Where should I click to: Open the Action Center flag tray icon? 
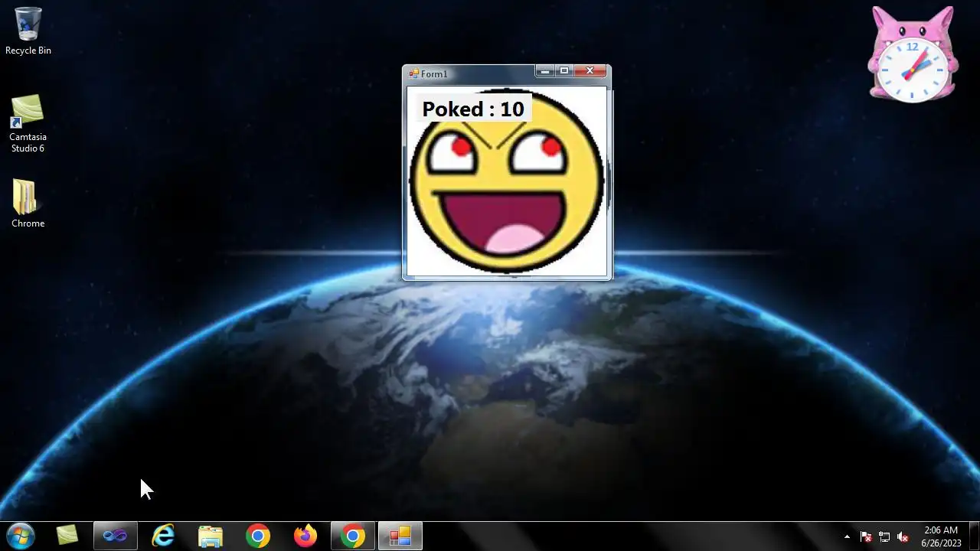click(866, 536)
